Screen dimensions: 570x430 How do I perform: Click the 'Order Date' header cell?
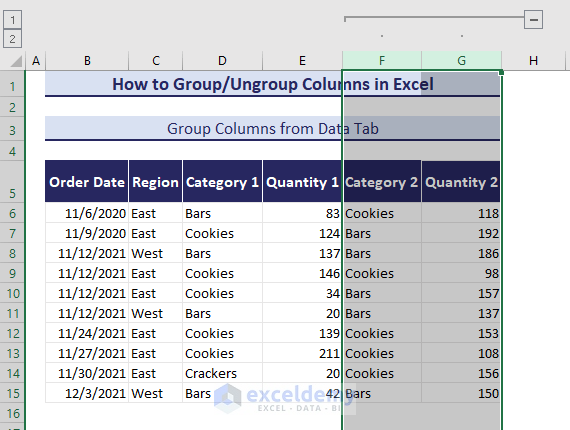pos(87,181)
